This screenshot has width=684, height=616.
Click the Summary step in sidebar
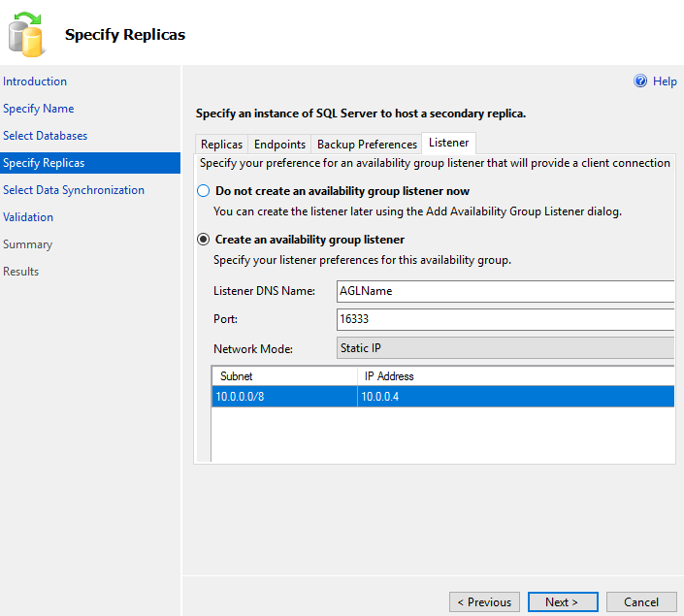click(27, 244)
